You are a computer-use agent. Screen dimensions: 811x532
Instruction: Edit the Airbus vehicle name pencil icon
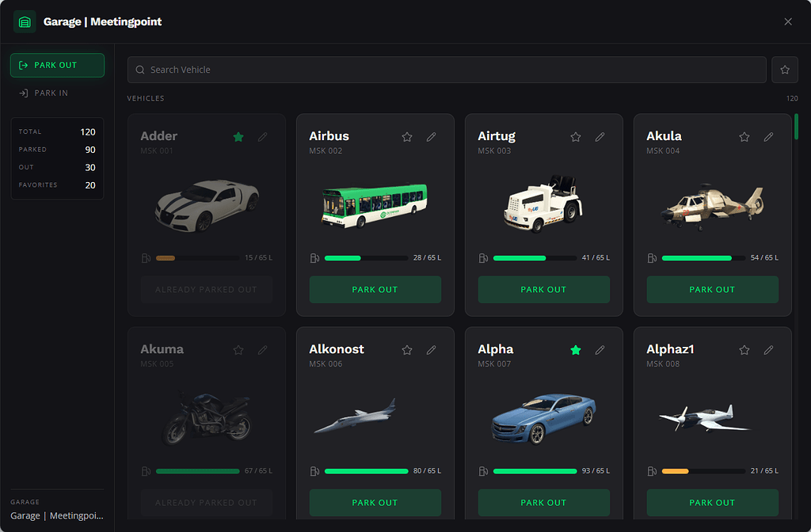(x=432, y=137)
